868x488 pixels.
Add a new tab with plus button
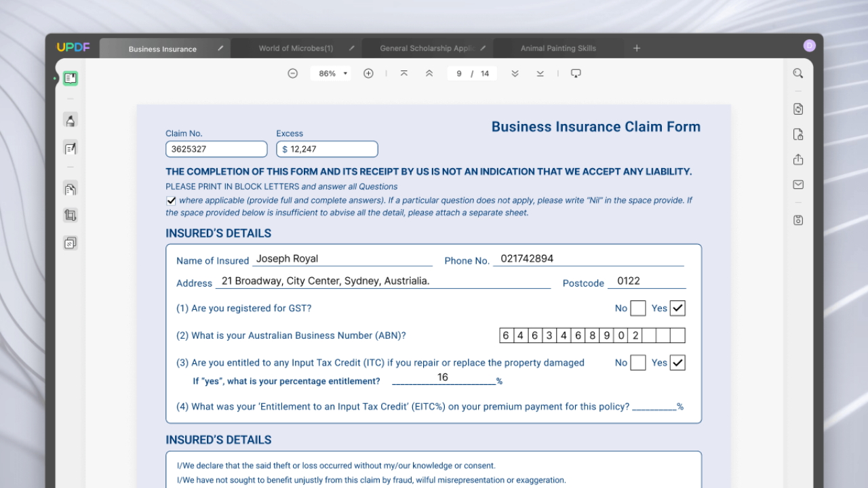(636, 48)
